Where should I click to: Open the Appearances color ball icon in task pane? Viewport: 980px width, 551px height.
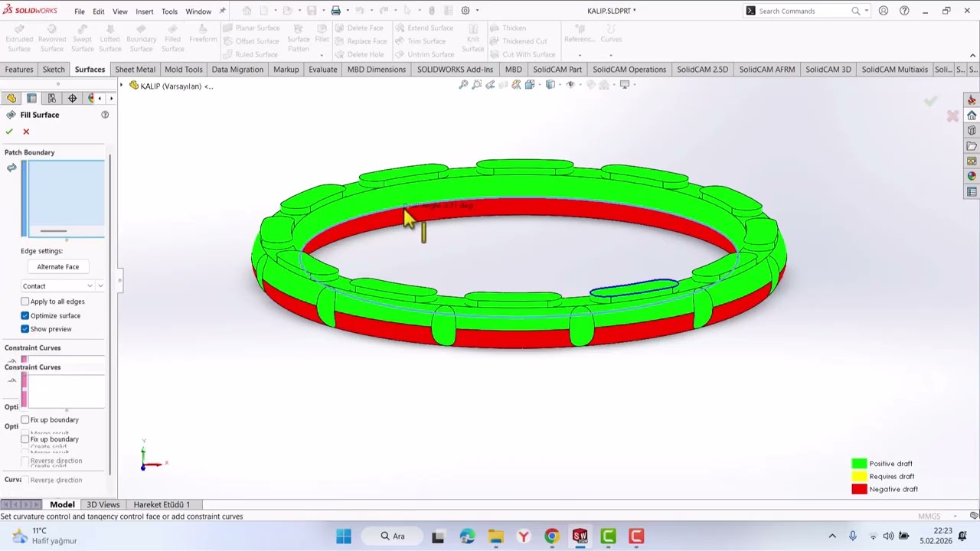(x=972, y=176)
